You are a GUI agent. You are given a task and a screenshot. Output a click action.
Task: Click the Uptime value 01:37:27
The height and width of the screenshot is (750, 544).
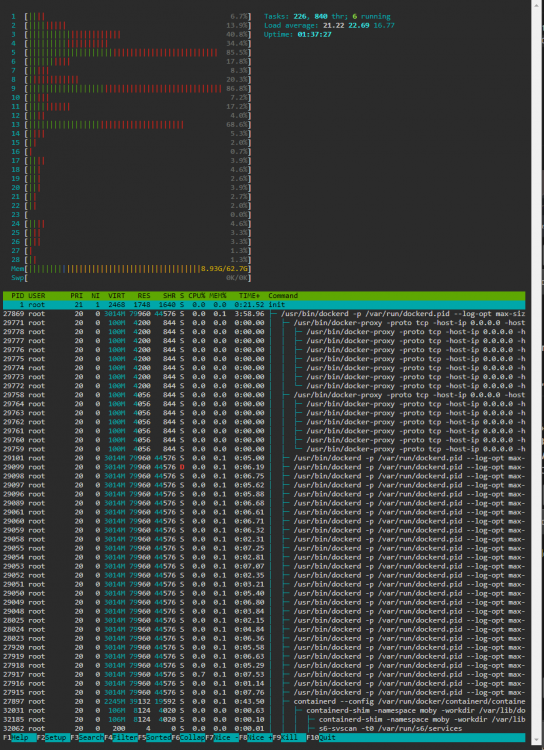(314, 34)
